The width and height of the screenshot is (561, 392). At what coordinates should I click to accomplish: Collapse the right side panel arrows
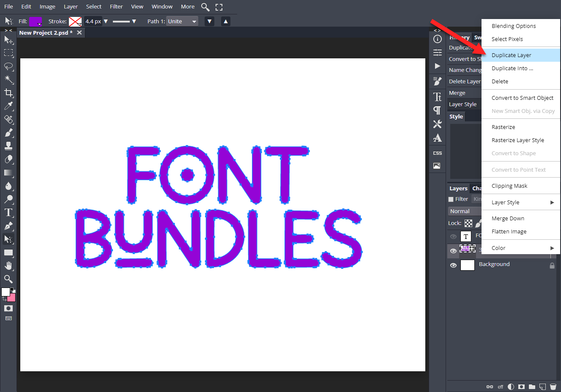[x=438, y=30]
